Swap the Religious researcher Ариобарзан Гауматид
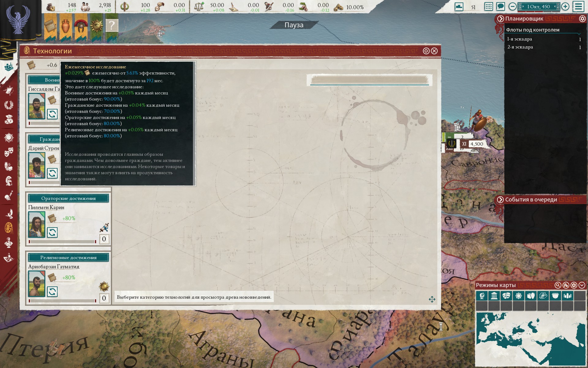 52,291
